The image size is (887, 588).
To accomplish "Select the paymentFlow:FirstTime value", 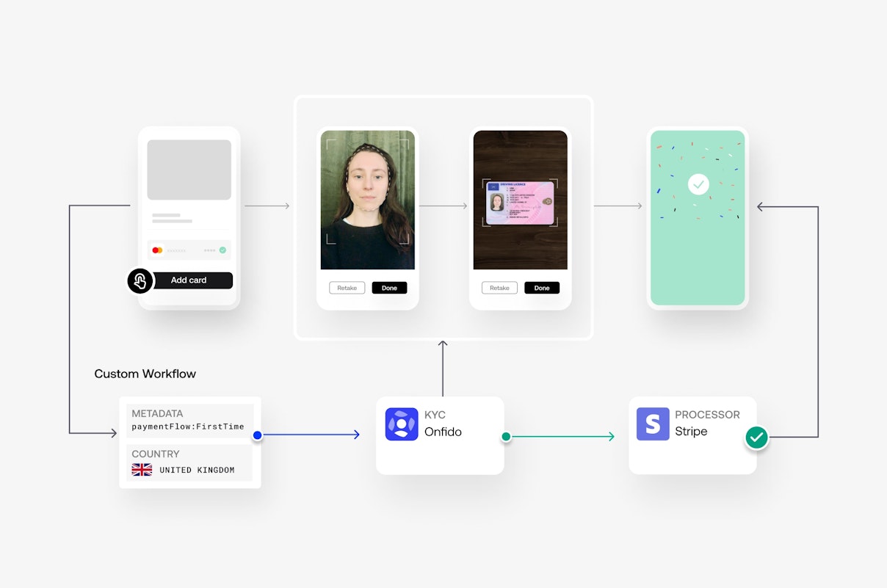I will 188,427.
